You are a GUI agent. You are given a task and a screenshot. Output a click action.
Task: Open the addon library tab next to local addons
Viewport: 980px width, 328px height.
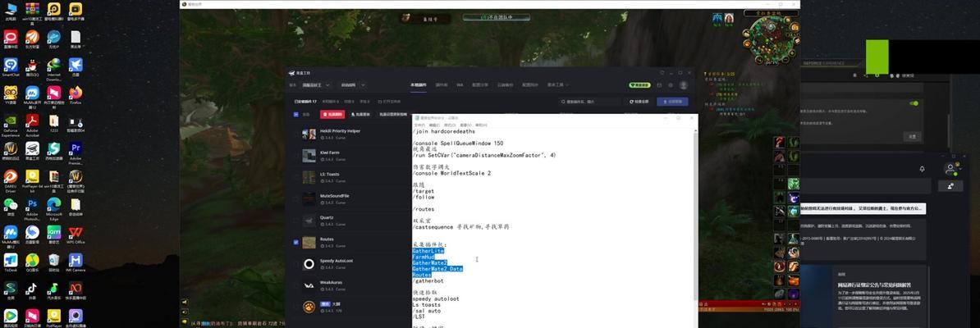442,85
